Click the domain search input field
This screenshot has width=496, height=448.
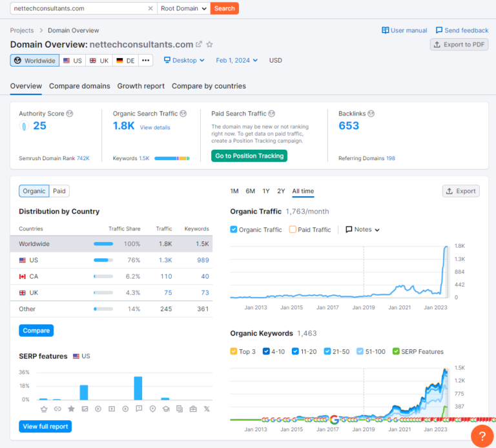tap(77, 8)
